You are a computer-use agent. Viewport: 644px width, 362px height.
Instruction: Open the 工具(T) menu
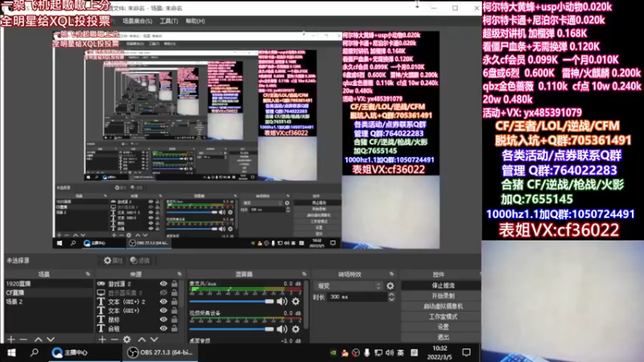pos(169,21)
